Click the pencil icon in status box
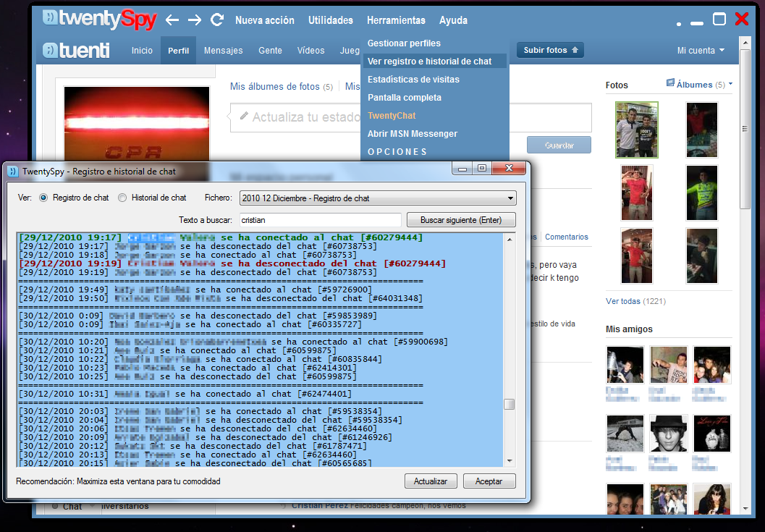Viewport: 765px width, 532px height. (244, 116)
